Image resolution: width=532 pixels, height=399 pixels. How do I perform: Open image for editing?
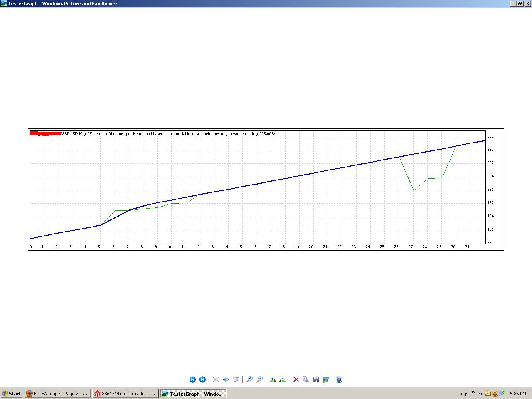pos(326,379)
